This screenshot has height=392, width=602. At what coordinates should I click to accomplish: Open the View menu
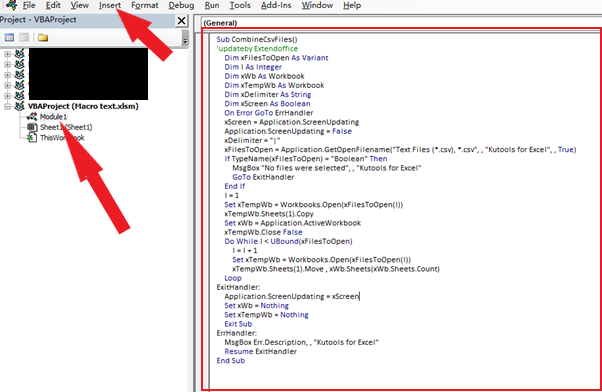pyautogui.click(x=79, y=5)
